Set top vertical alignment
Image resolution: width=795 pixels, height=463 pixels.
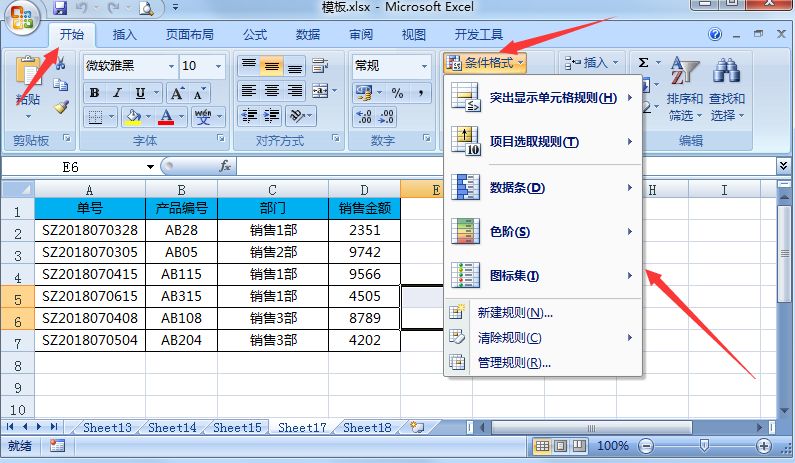(x=248, y=65)
